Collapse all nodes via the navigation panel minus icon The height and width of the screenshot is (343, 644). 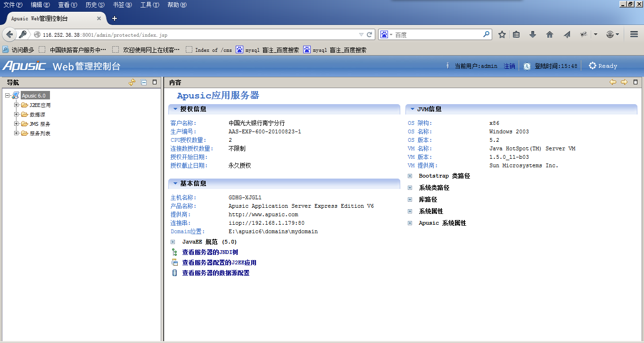pos(144,82)
